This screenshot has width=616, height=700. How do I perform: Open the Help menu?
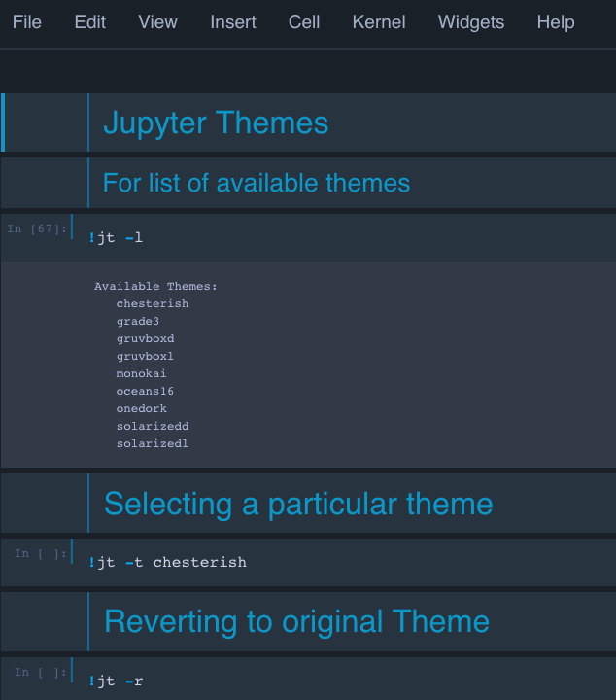tap(556, 21)
